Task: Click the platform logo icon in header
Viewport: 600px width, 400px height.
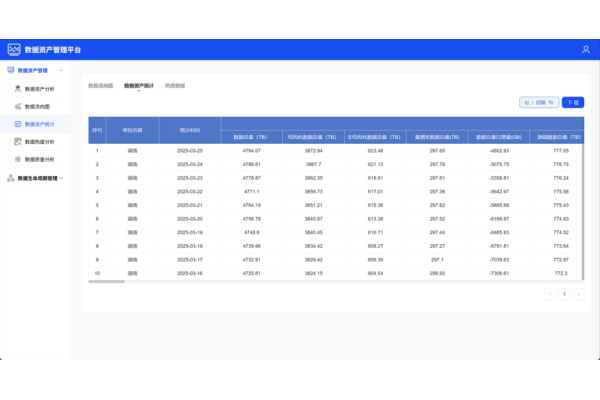Action: (14, 49)
